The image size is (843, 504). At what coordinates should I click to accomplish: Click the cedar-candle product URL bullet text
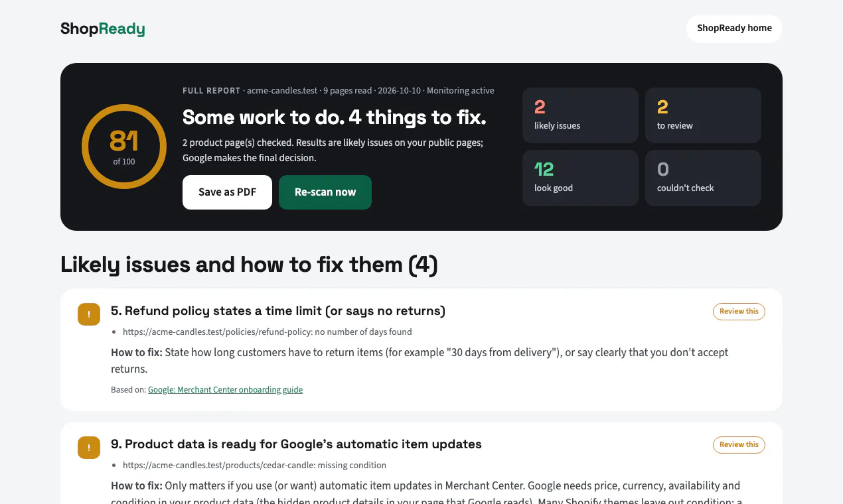coord(254,466)
